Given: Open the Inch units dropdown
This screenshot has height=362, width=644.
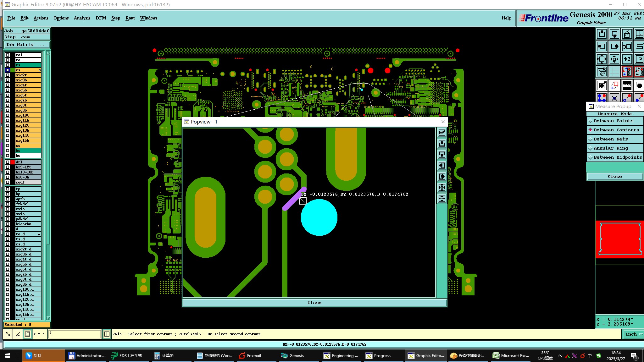Looking at the screenshot, I should pyautogui.click(x=633, y=334).
